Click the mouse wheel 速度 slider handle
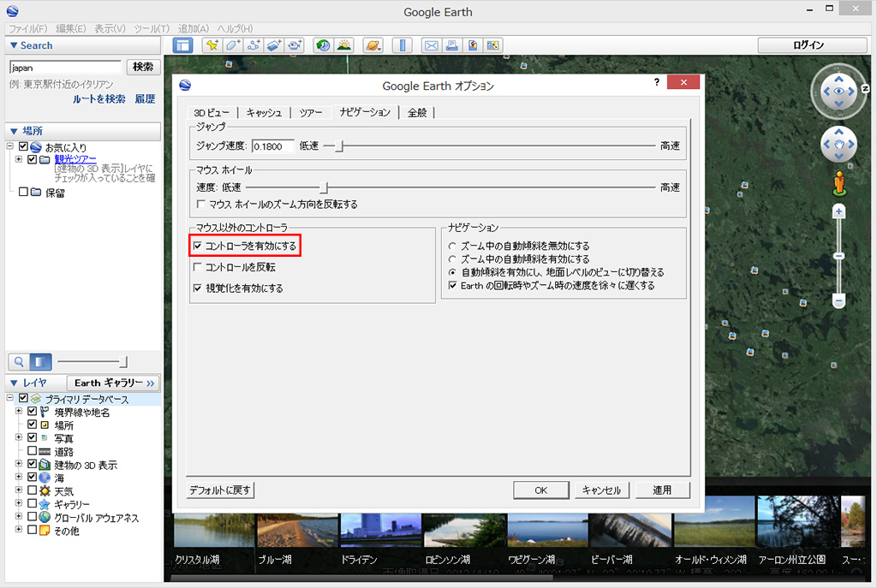 click(323, 187)
